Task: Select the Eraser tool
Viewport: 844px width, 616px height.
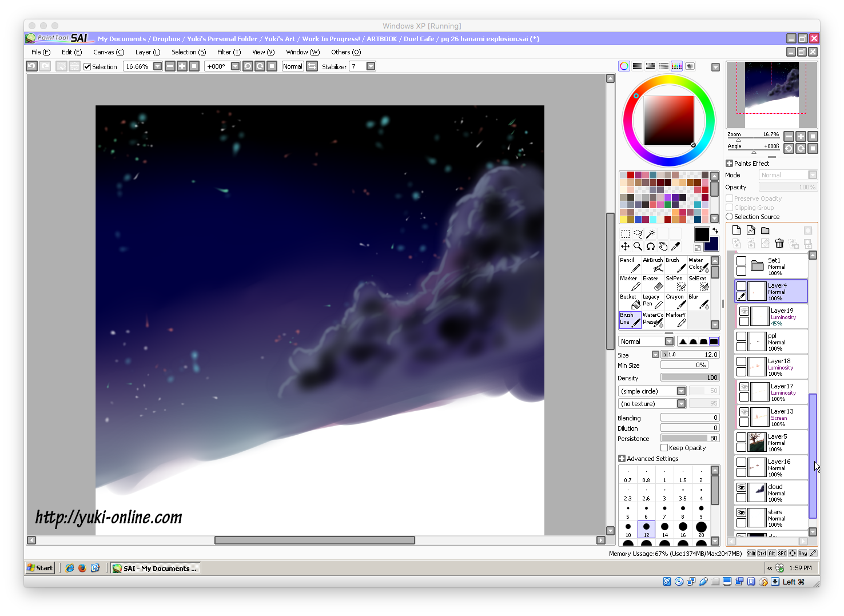Action: (x=652, y=283)
